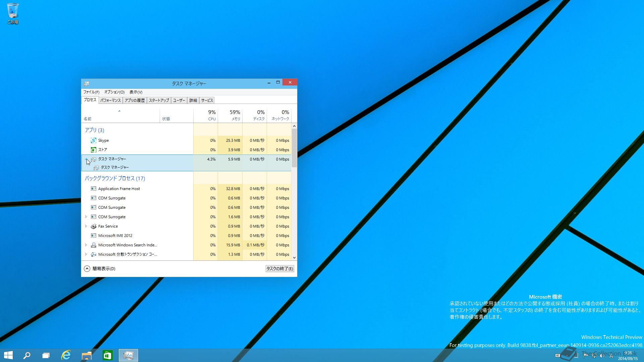Select the Recycle Bin (ごみ箱) desktop icon

click(12, 13)
